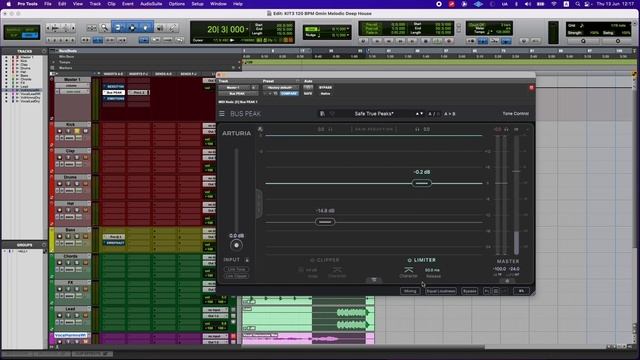Open the factory default preset menu

tap(280, 87)
